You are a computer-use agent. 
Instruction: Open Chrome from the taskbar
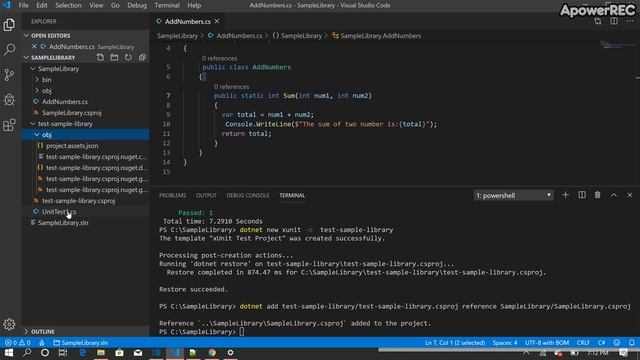tap(212, 353)
